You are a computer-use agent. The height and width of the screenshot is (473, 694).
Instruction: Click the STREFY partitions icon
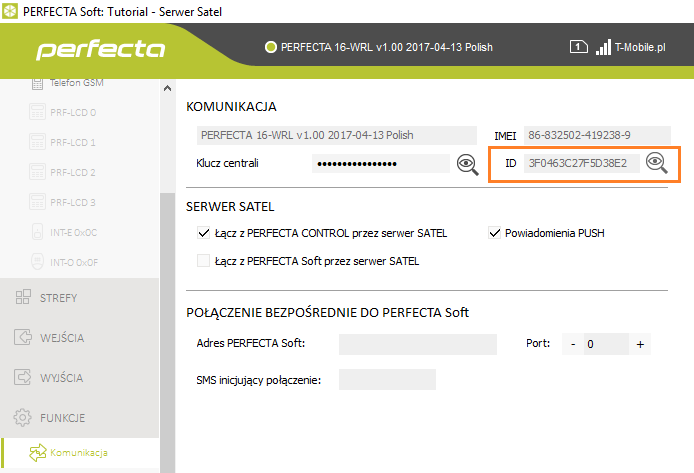click(23, 297)
